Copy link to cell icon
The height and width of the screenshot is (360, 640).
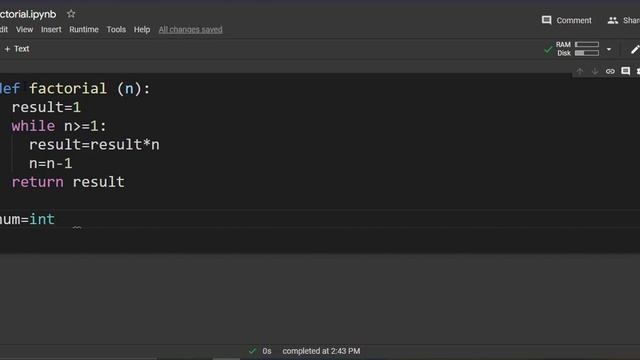[x=610, y=71]
